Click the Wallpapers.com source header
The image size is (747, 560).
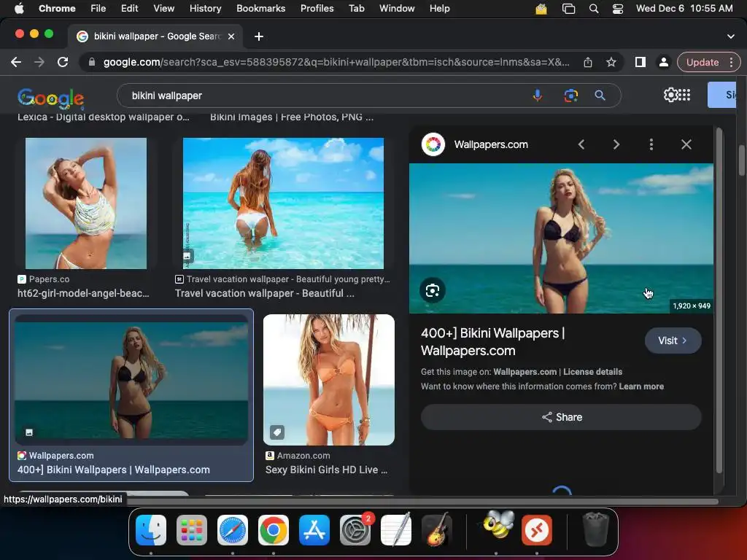(491, 144)
